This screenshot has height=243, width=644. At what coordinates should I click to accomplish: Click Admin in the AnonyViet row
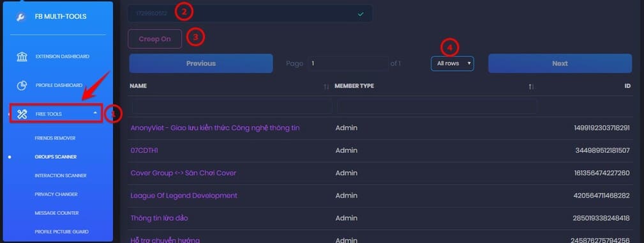click(346, 128)
